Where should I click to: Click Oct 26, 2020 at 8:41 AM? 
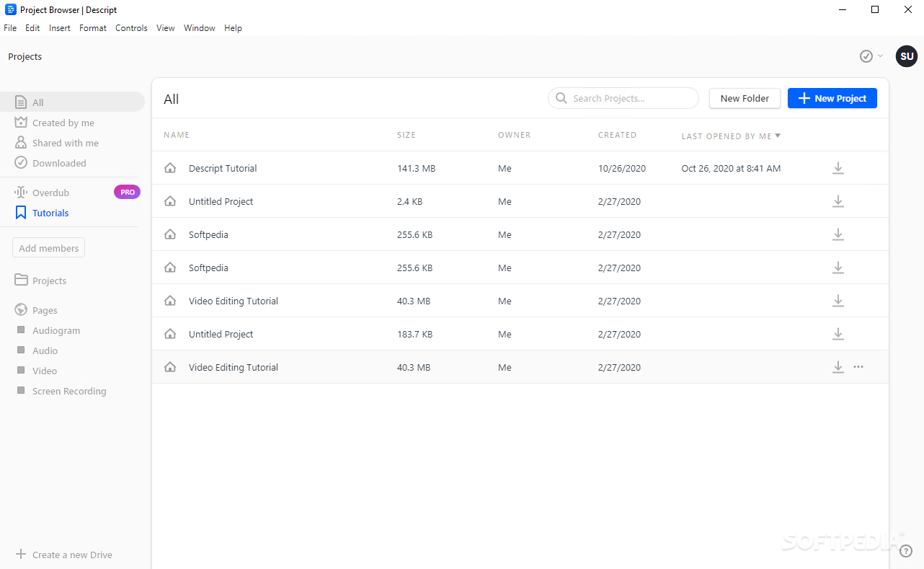tap(731, 168)
